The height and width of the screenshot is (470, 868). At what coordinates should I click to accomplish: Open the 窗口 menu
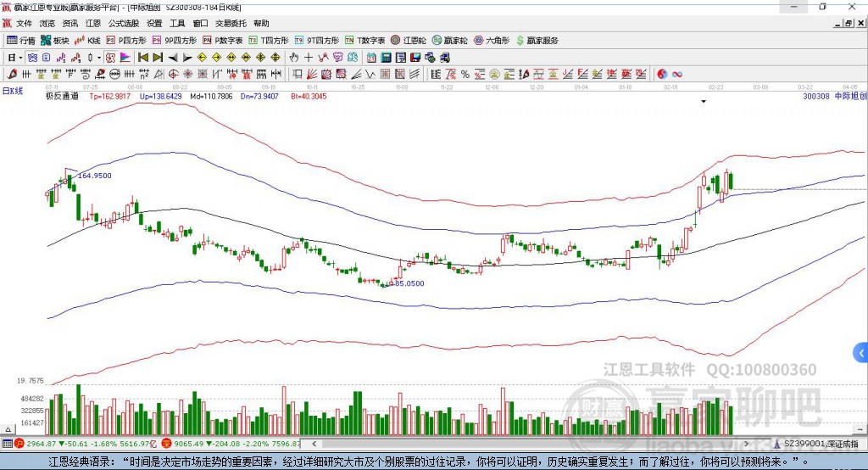tap(200, 23)
